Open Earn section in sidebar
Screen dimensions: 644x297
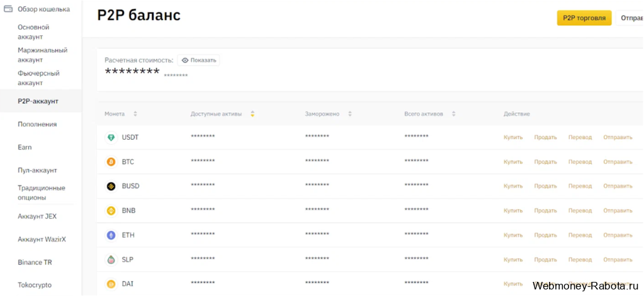pos(25,147)
